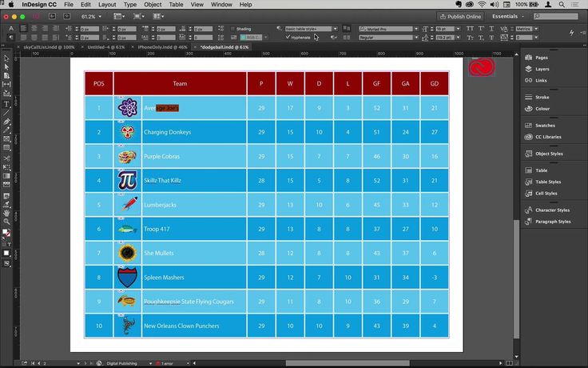Select the Gap tool
Screen dimensions: 588x368
pos(6,85)
